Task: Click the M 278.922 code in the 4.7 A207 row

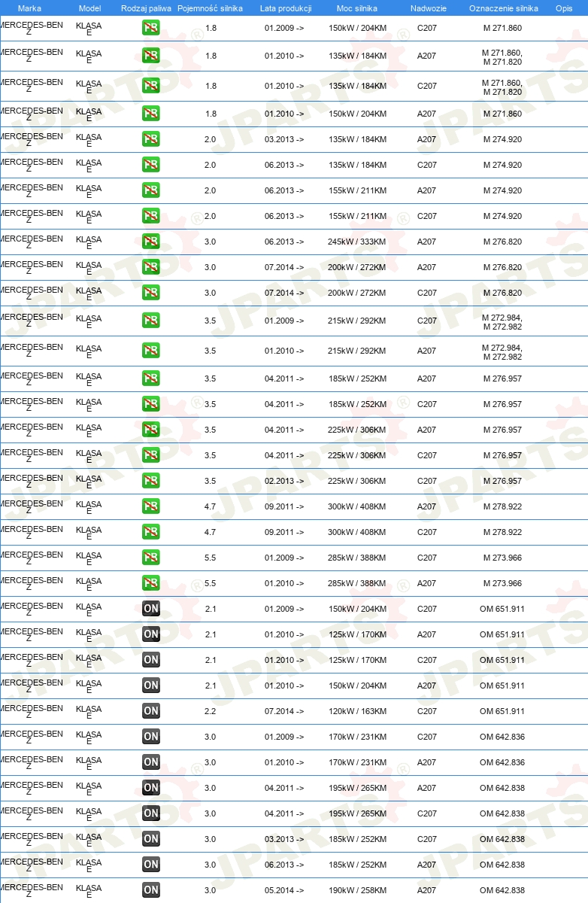Action: [502, 506]
